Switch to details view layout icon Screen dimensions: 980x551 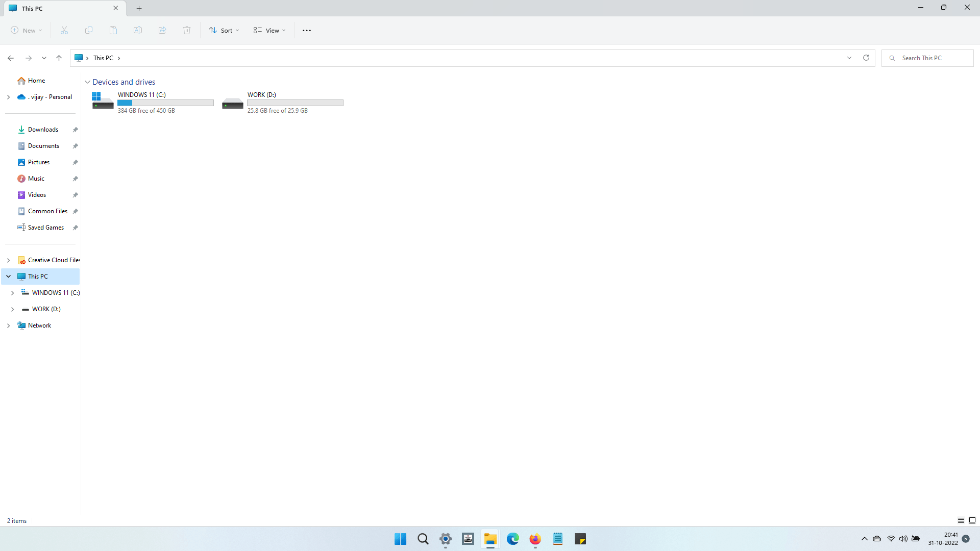point(961,520)
